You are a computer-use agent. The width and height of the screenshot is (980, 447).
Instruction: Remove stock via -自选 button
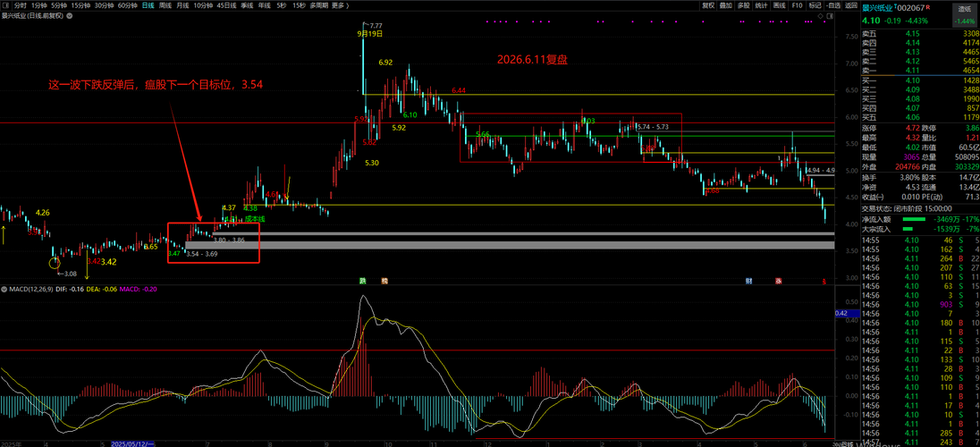click(x=833, y=5)
